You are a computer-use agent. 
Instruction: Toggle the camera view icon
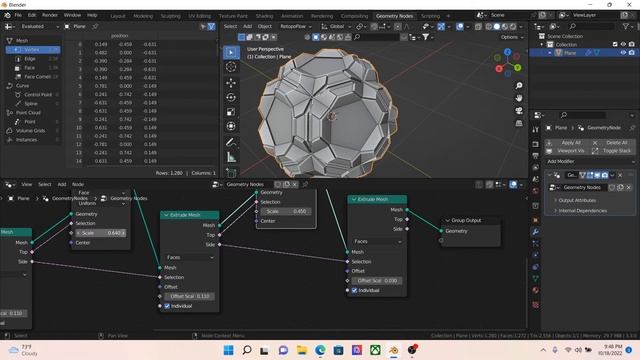519,111
